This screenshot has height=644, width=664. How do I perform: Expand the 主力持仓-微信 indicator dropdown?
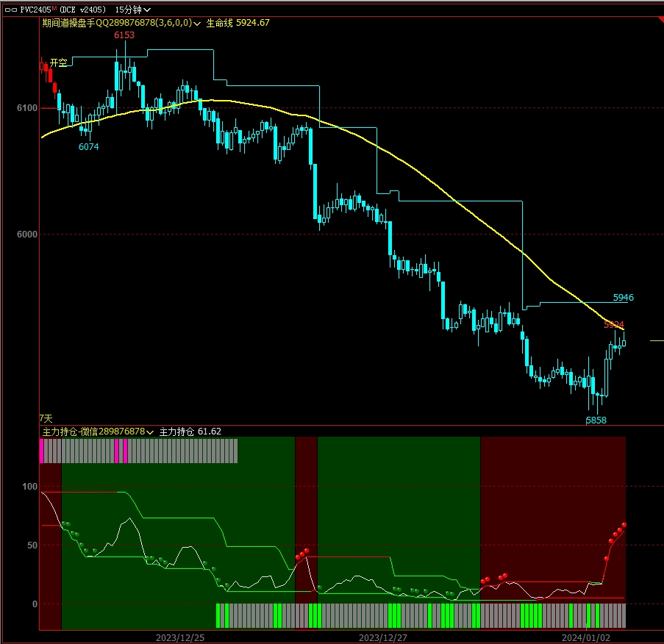150,432
